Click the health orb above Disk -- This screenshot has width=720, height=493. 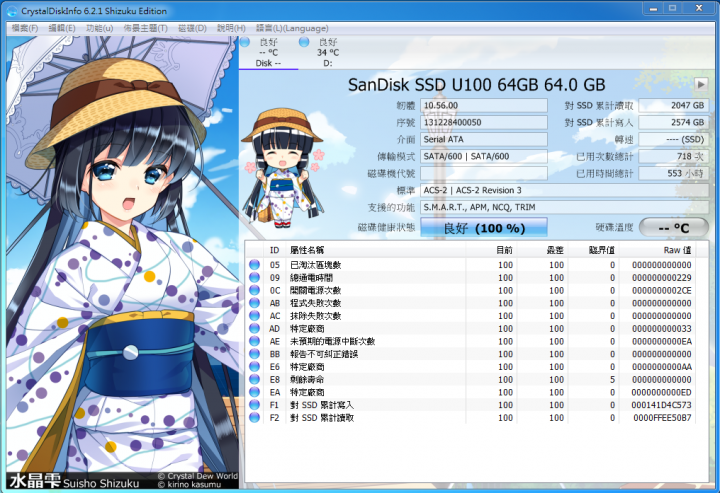coord(245,42)
